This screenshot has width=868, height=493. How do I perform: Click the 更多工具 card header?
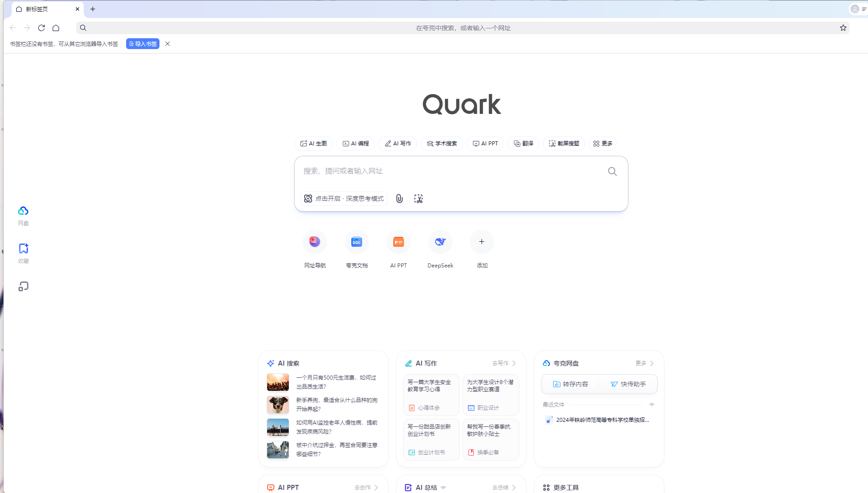point(561,488)
